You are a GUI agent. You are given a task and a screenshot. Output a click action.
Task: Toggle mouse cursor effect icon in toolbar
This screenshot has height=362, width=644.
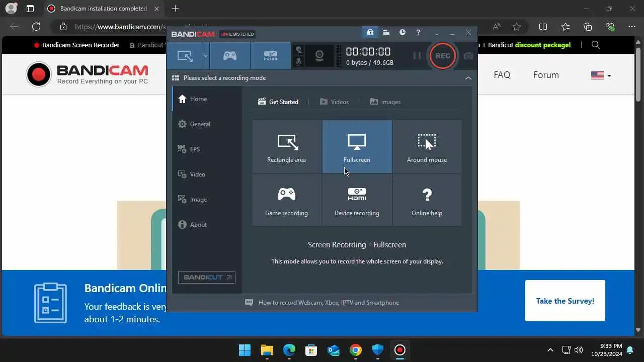[299, 50]
